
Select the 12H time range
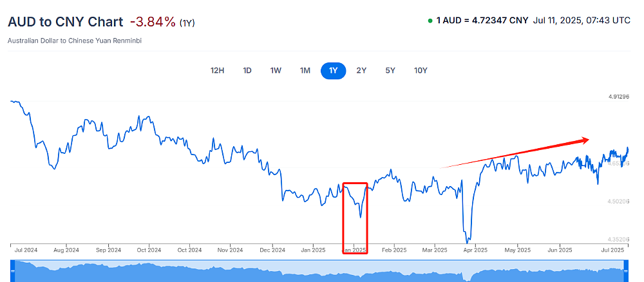click(x=217, y=71)
